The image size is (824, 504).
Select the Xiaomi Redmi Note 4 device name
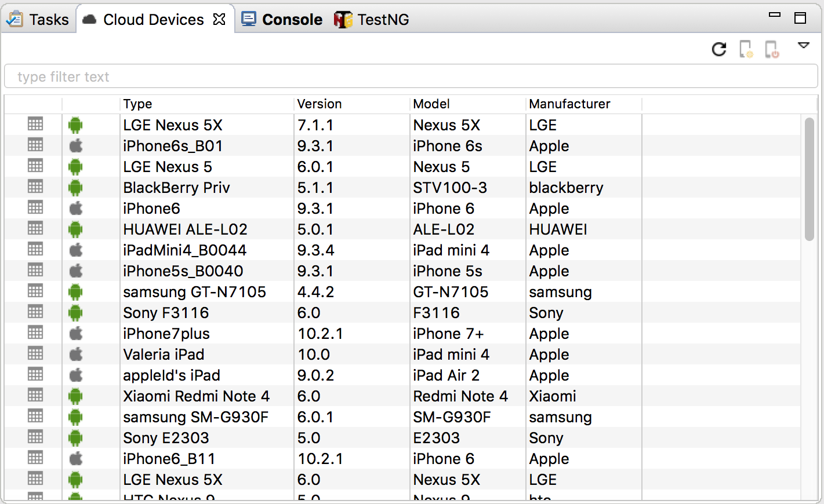(x=196, y=396)
